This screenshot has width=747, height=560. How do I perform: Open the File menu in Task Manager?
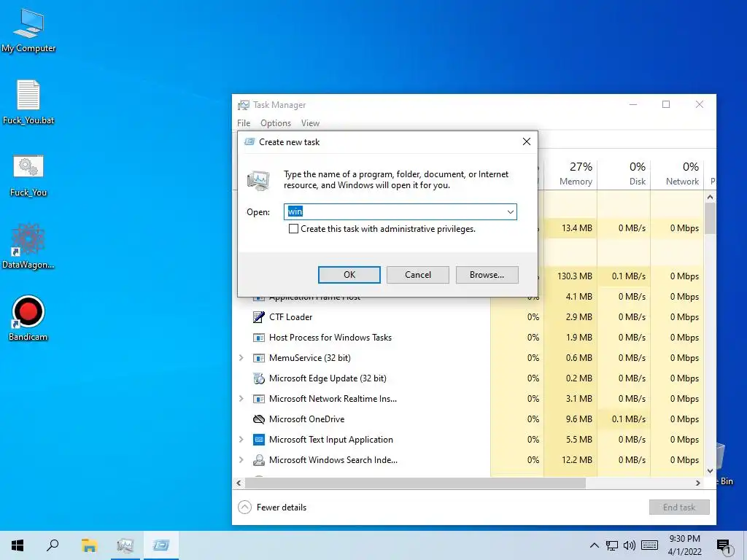point(244,123)
